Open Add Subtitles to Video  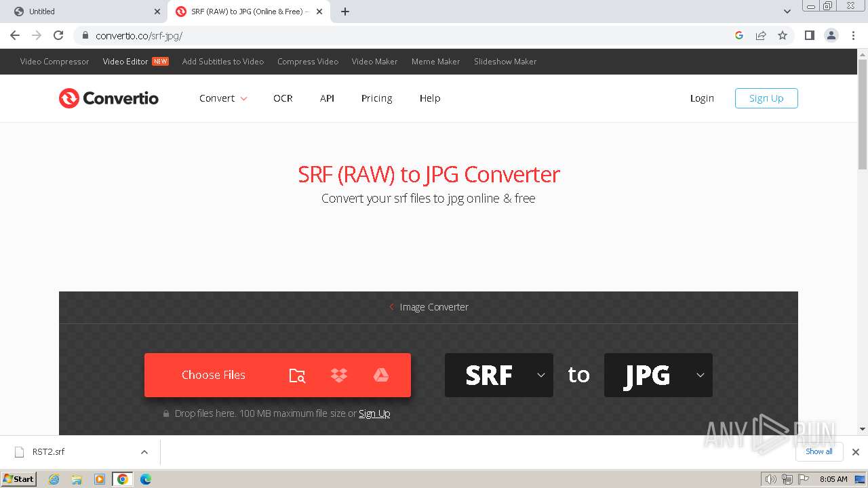pyautogui.click(x=223, y=62)
